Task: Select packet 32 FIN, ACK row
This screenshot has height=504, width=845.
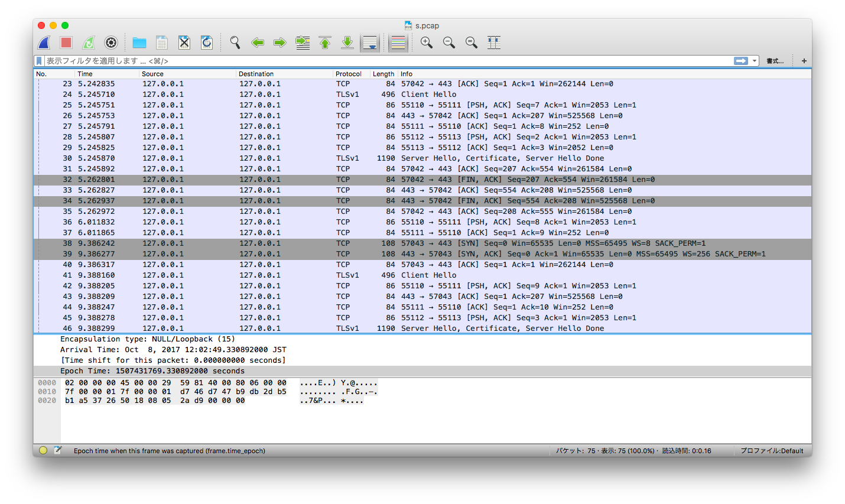Action: coord(422,180)
